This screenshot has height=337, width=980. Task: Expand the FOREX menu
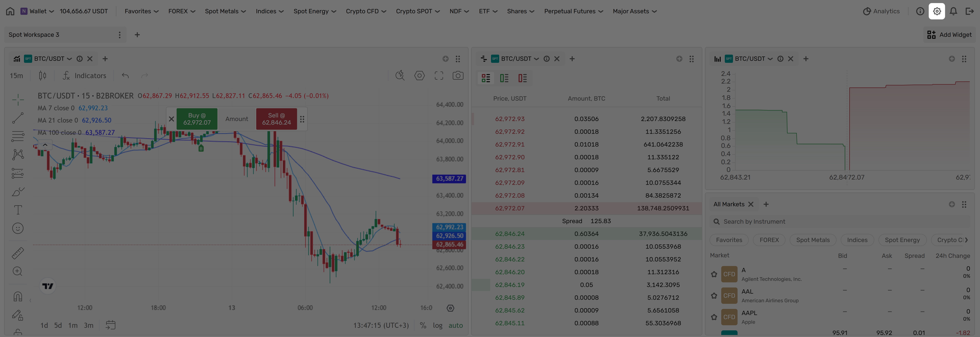(x=182, y=11)
